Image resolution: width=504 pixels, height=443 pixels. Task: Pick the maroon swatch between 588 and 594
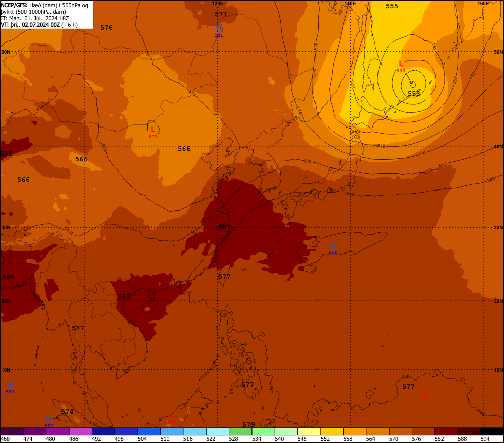pos(469,431)
